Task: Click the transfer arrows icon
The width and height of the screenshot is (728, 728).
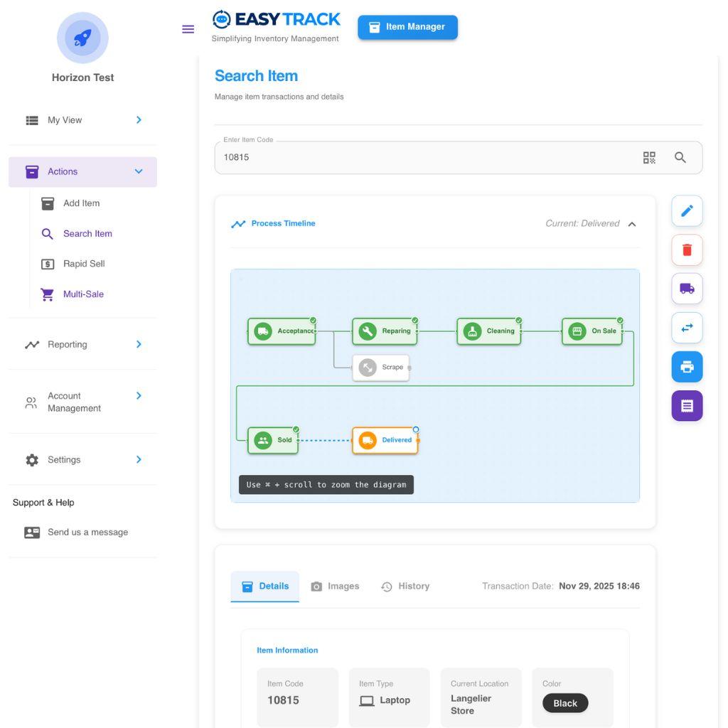Action: pyautogui.click(x=686, y=328)
